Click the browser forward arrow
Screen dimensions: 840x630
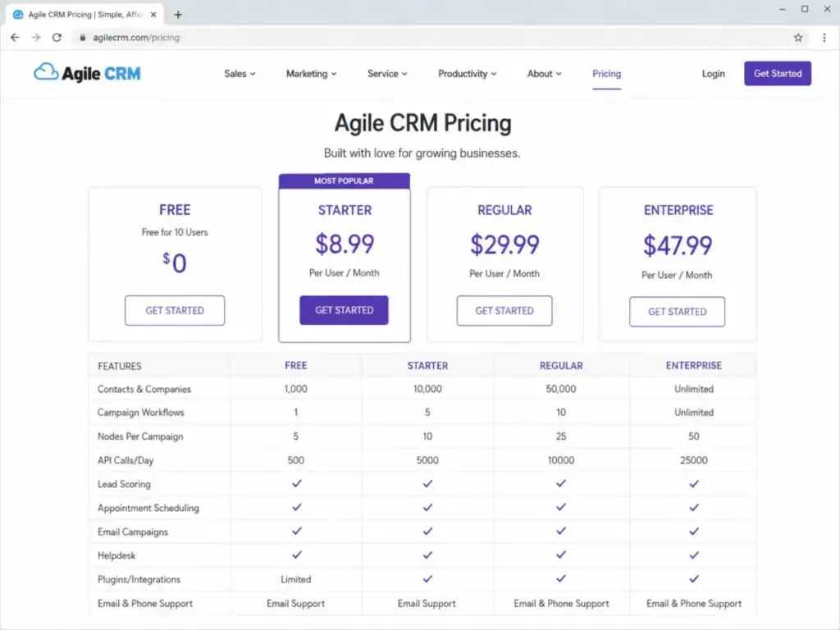click(36, 38)
